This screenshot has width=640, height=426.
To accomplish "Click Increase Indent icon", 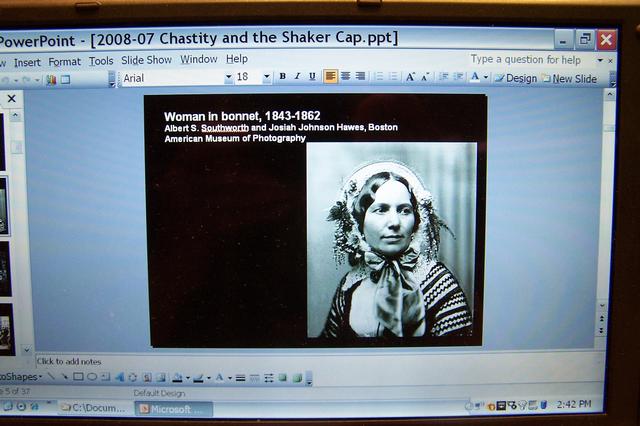I will pyautogui.click(x=458, y=77).
